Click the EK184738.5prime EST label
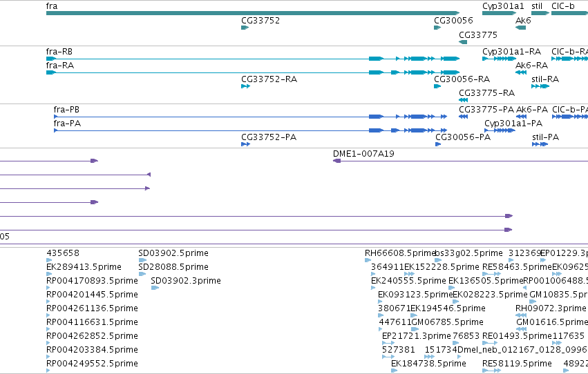The width and height of the screenshot is (588, 374). (x=428, y=364)
